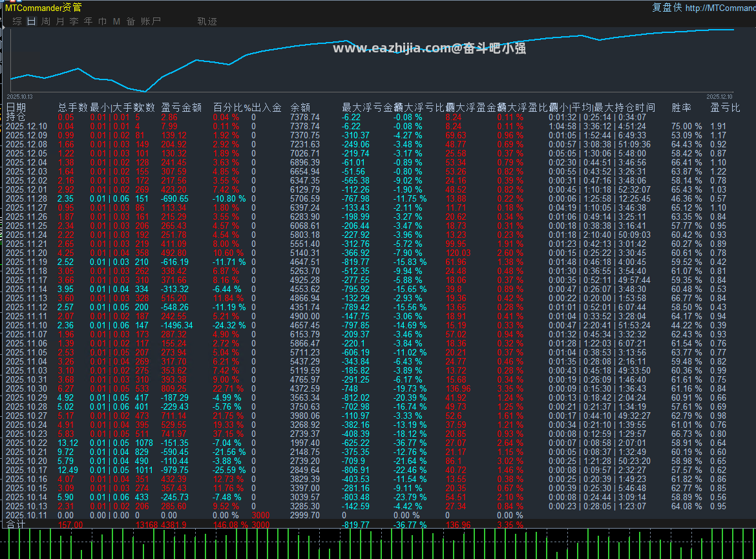
Task: Switch to the 综 summary tab
Action: click(17, 21)
